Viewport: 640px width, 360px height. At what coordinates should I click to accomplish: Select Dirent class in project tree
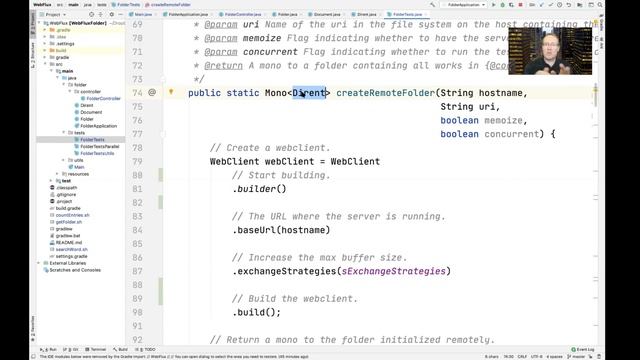point(87,105)
